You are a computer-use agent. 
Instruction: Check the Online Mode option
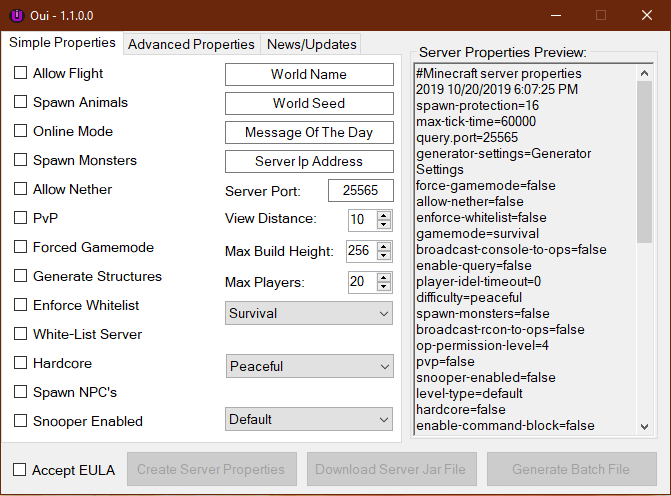pos(20,131)
